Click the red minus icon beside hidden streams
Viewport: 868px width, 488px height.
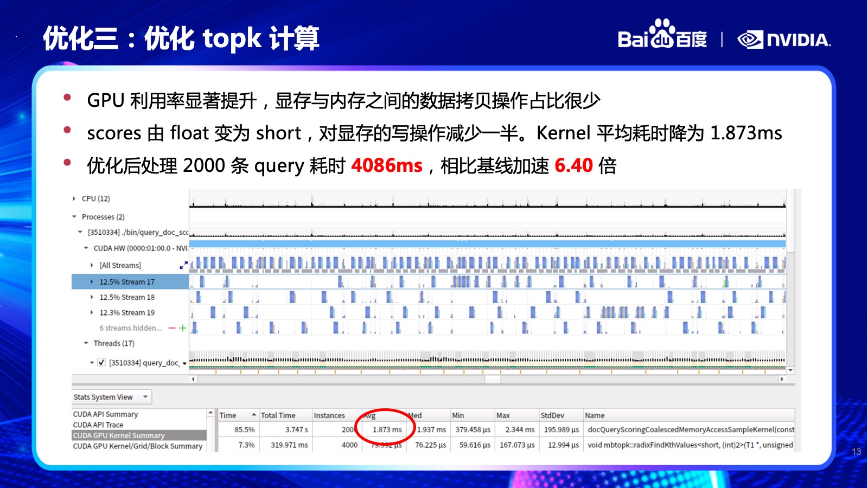(172, 328)
